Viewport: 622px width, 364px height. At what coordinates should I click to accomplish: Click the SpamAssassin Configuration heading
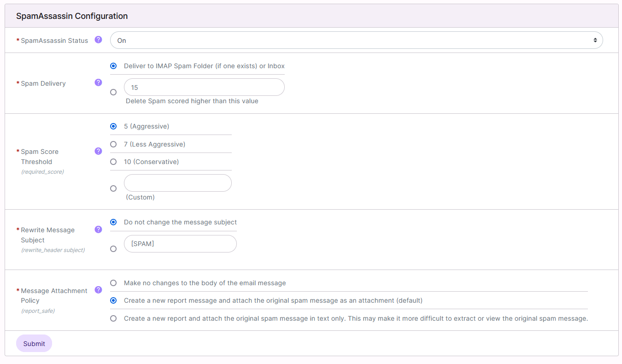72,16
